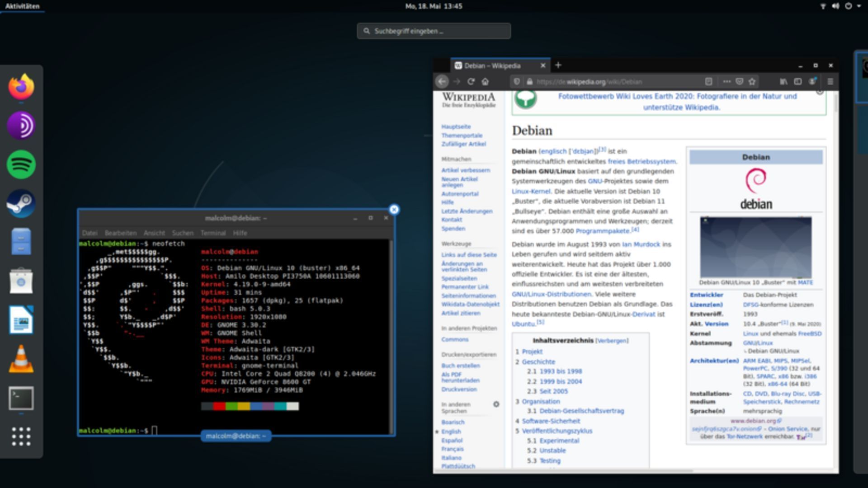Open the page actions ellipsis menu
This screenshot has width=868, height=488.
pos(726,82)
